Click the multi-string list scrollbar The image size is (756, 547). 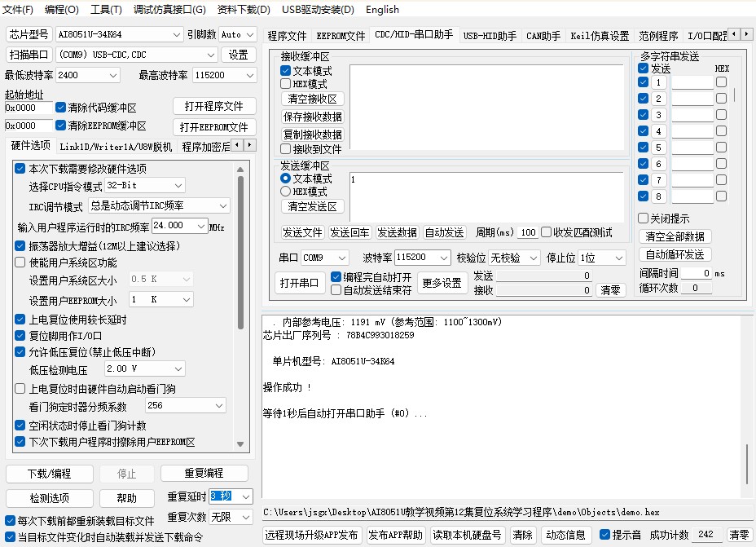click(734, 95)
